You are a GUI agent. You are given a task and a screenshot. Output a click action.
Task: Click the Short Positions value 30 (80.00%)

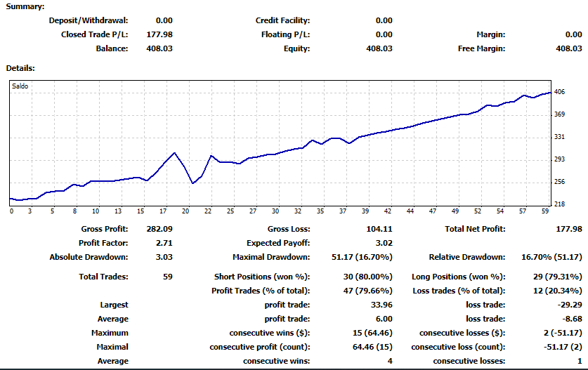pos(367,277)
